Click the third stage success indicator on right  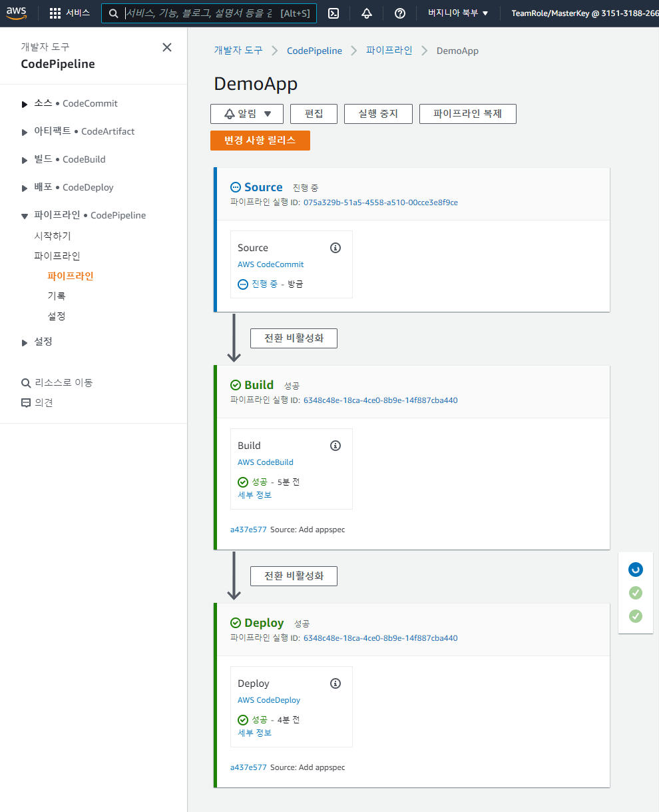coord(636,616)
